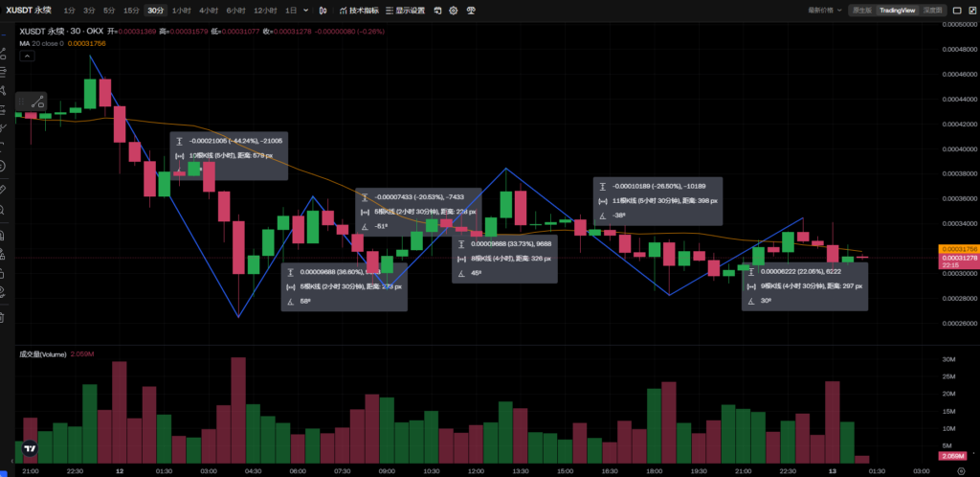Select the 15分 timeframe
Image resolution: width=980 pixels, height=477 pixels.
coord(131,11)
